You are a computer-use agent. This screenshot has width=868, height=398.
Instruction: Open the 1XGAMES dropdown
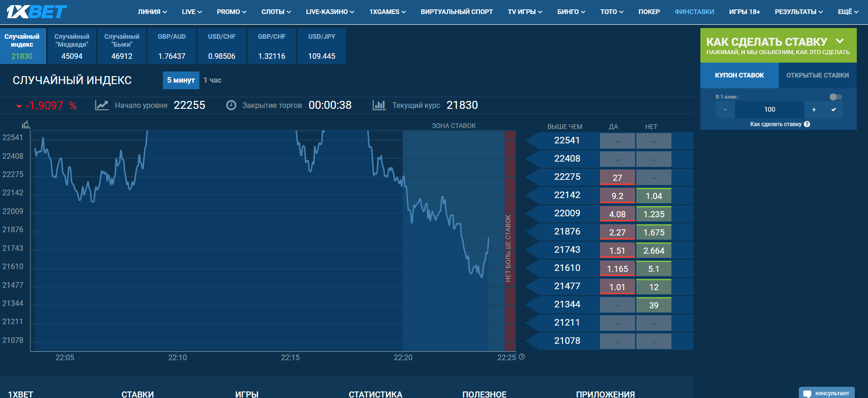[388, 12]
